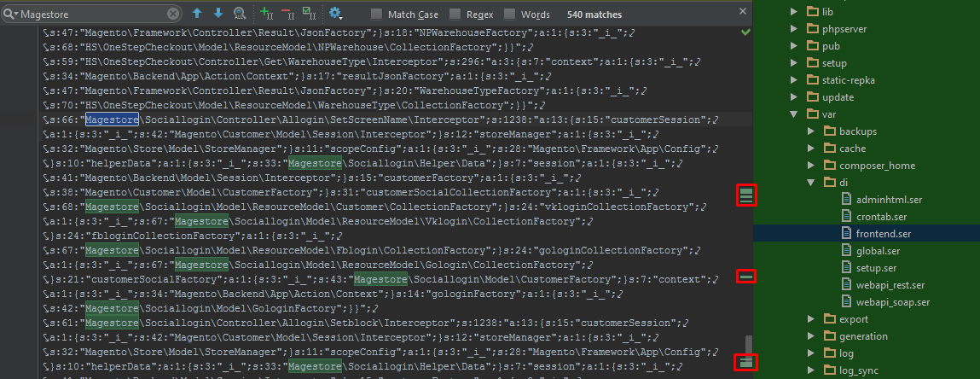Click the pub folder icon
Screen dimensions: 980x379
click(x=813, y=45)
